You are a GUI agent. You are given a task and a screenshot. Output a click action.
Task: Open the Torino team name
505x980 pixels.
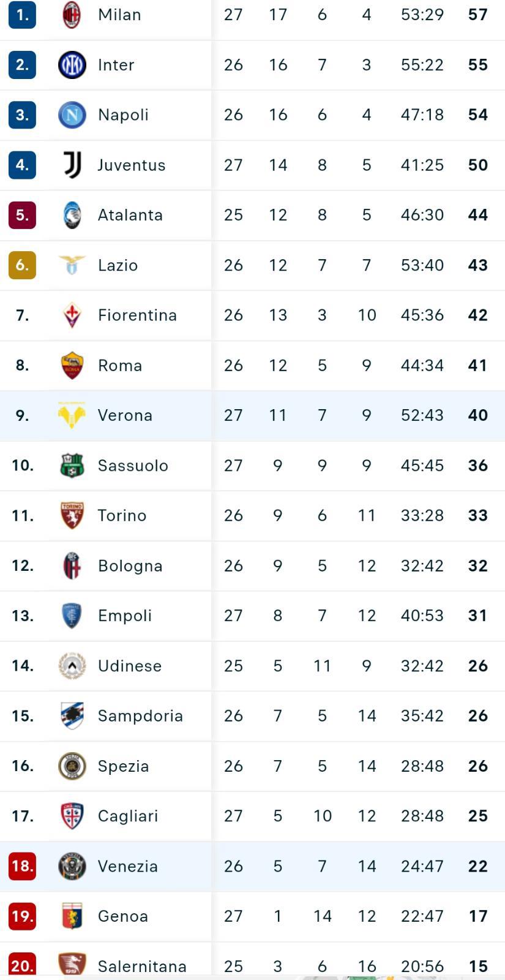click(x=122, y=516)
